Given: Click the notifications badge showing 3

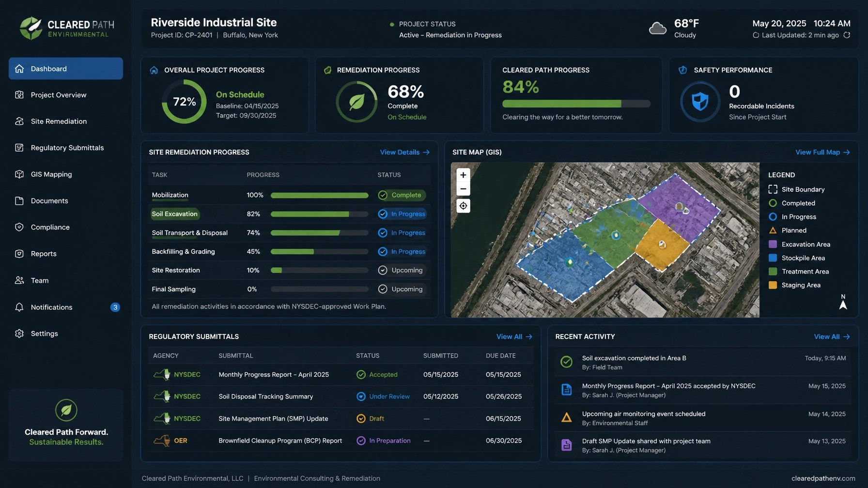Looking at the screenshot, I should (x=115, y=307).
